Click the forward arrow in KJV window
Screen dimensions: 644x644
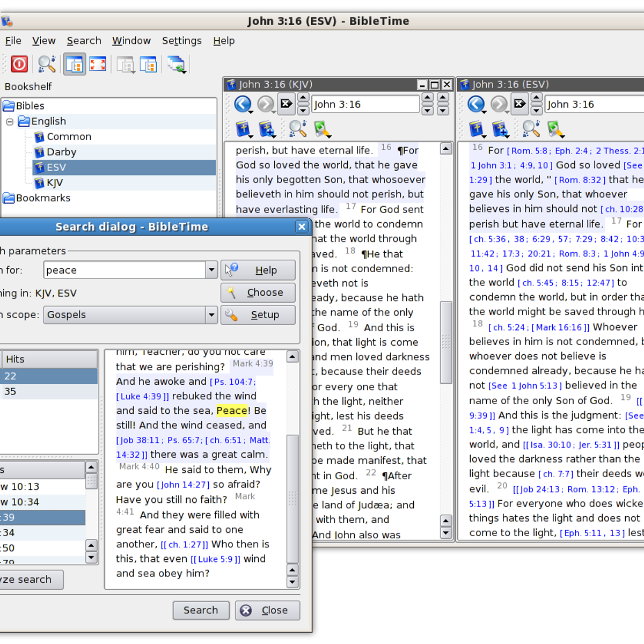point(265,104)
